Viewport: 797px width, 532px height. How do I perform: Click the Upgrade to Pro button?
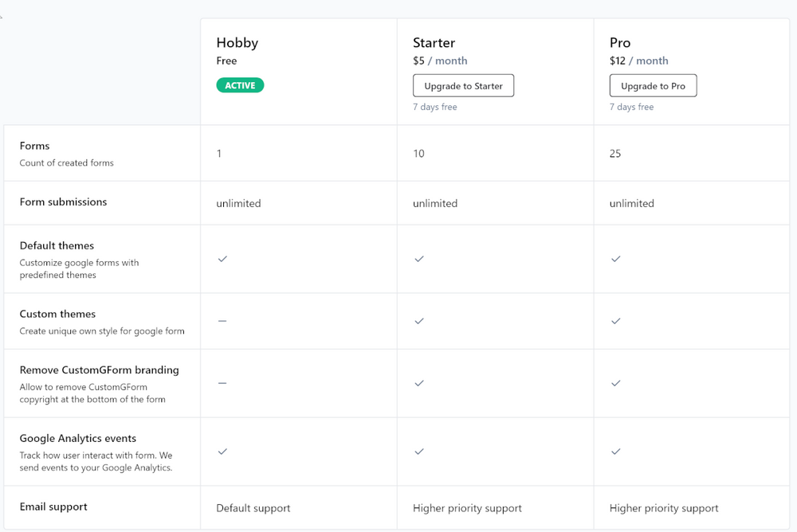click(653, 86)
